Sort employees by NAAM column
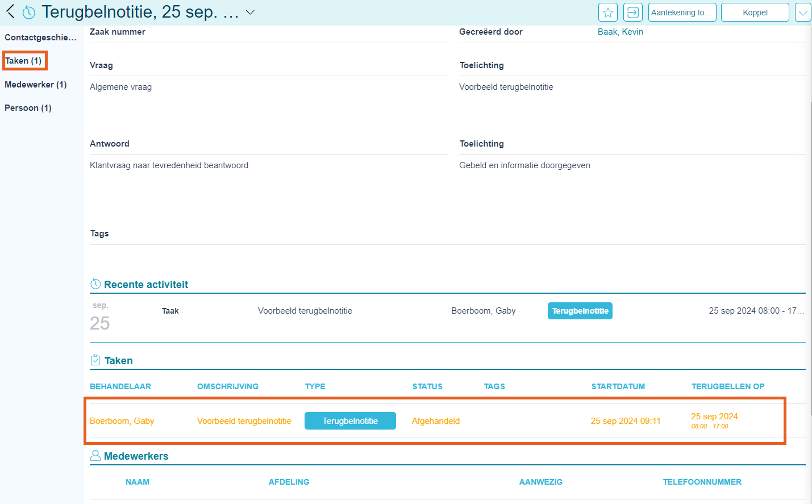 138,482
